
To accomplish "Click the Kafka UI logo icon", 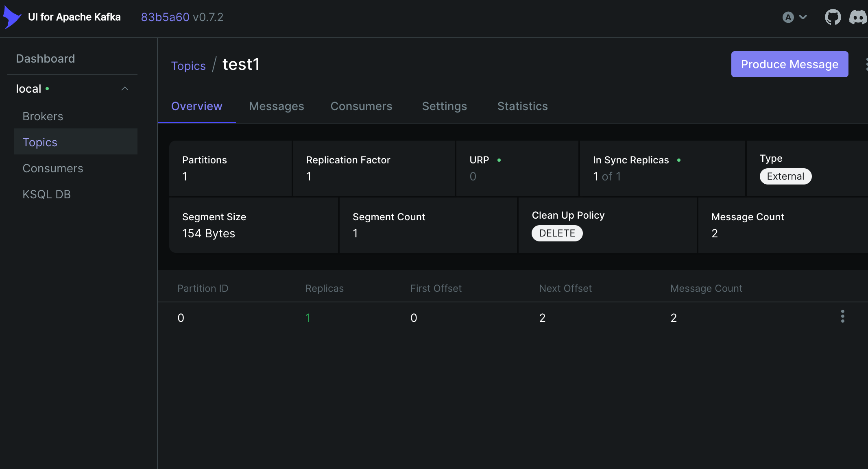I will coord(12,17).
